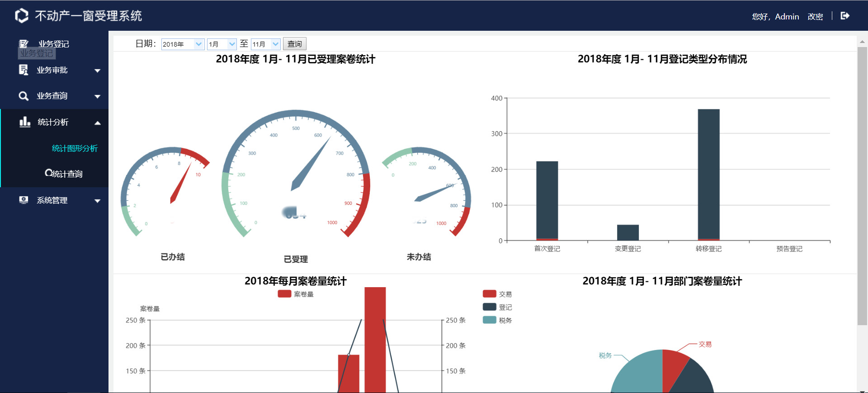868x393 pixels.
Task: Click the 转移登记 bar in chart
Action: 708,175
